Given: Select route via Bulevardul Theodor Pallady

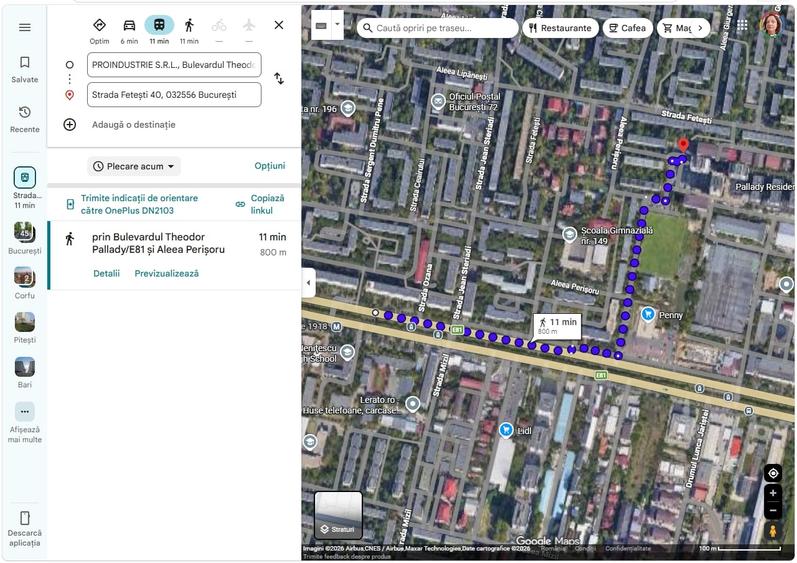Looking at the screenshot, I should 174,255.
